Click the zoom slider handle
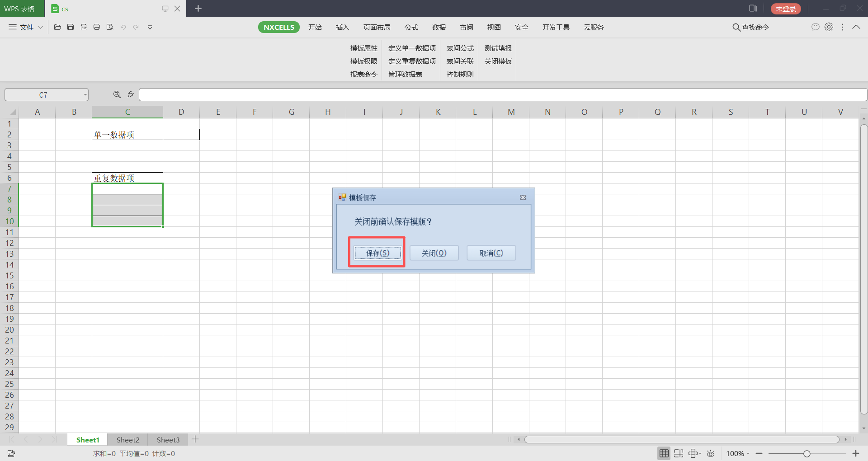Image resolution: width=868 pixels, height=461 pixels. [x=807, y=453]
